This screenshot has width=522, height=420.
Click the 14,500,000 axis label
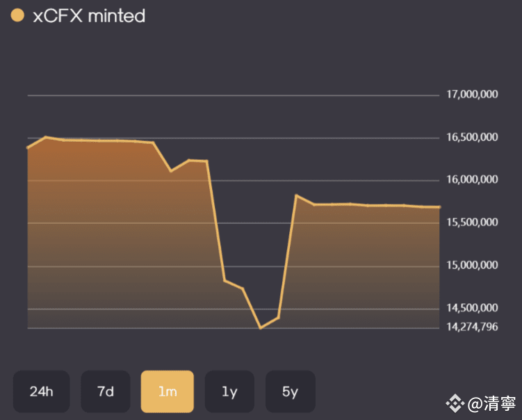(x=472, y=307)
